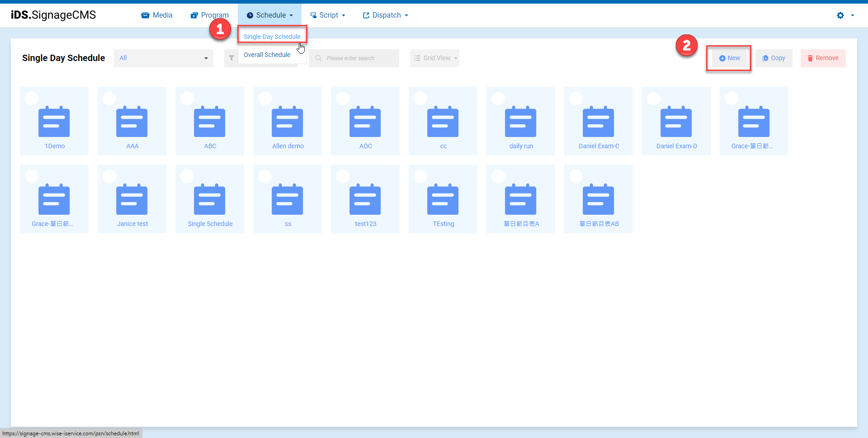Choose Single Day Schedule menu entry
Screen dimensions: 868x438
click(272, 37)
